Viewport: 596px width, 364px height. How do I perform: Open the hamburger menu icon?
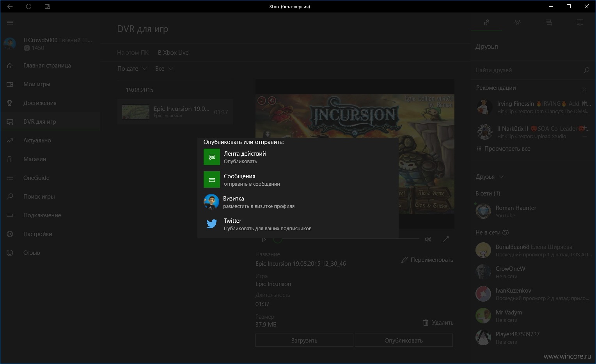click(x=10, y=23)
